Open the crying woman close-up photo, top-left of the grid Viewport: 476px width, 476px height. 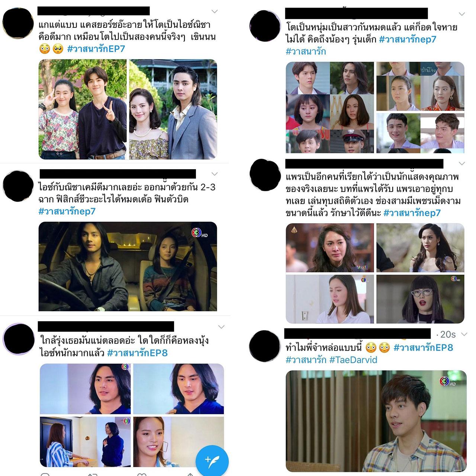[330, 248]
